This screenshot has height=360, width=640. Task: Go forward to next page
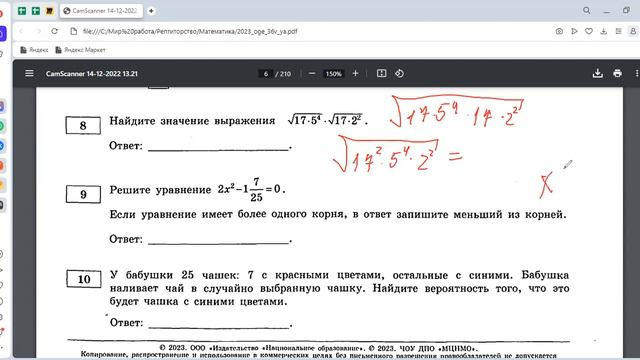point(39,31)
